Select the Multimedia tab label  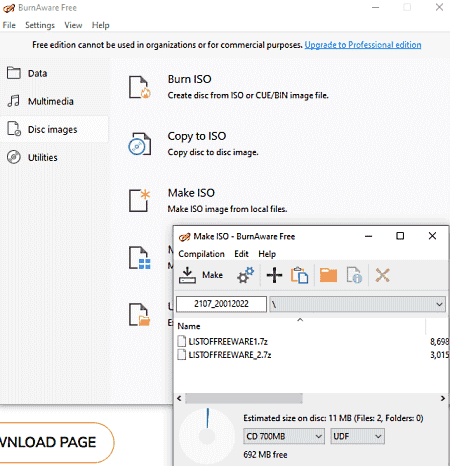coord(51,101)
